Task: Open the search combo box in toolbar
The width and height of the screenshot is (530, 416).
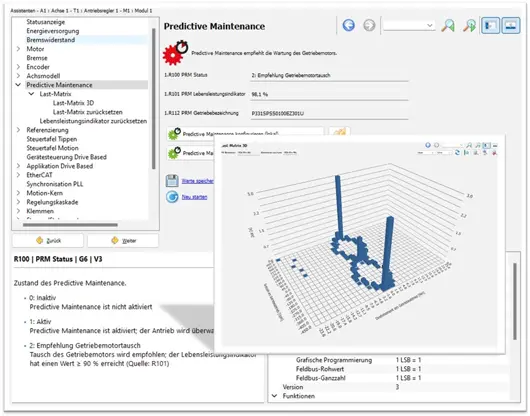Action: click(x=409, y=25)
